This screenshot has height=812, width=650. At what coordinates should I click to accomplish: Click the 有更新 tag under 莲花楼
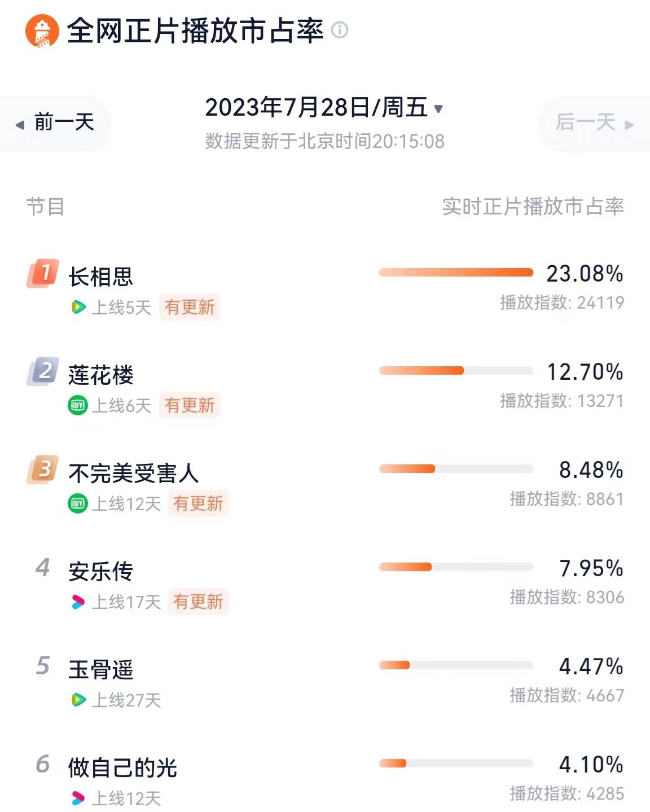point(190,405)
